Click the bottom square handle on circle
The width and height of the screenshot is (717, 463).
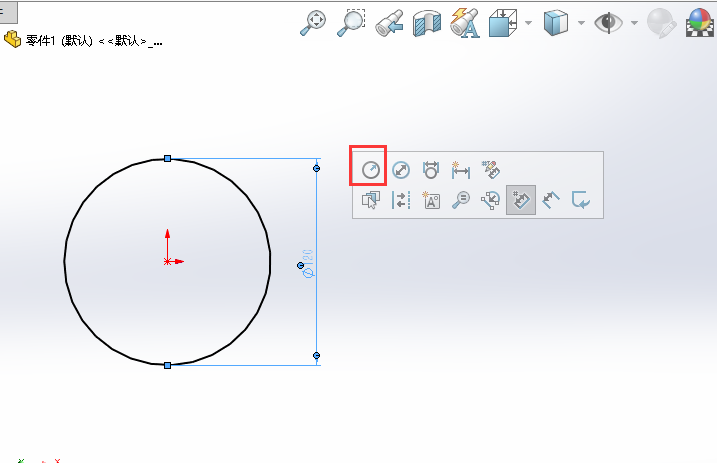click(167, 365)
